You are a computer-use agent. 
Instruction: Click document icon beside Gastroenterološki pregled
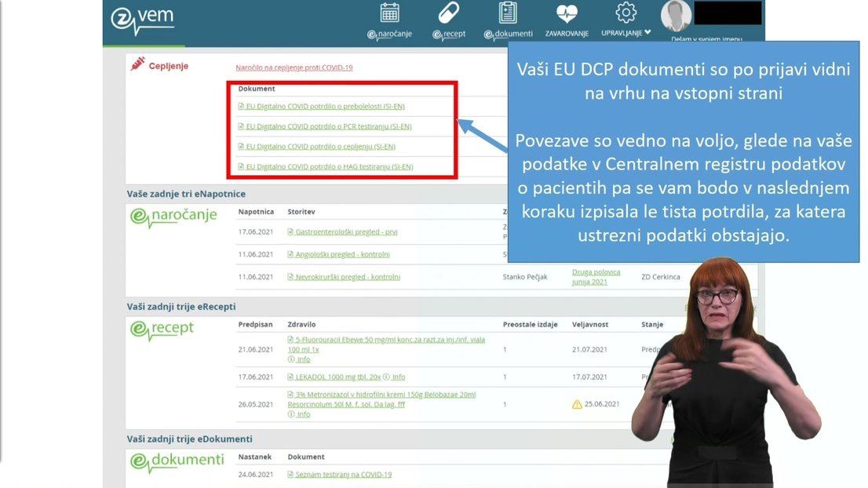[290, 231]
